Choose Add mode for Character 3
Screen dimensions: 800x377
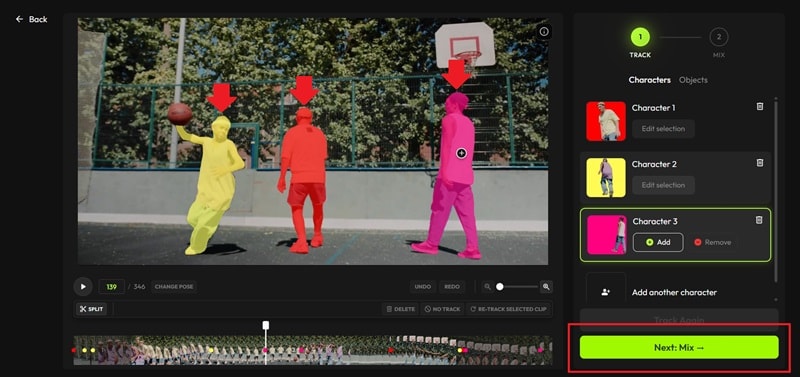pos(658,242)
